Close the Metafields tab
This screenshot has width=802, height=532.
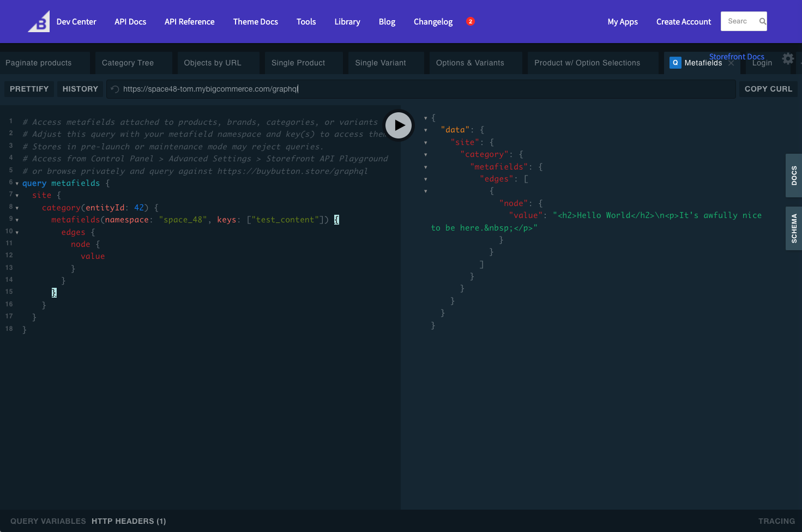(731, 63)
